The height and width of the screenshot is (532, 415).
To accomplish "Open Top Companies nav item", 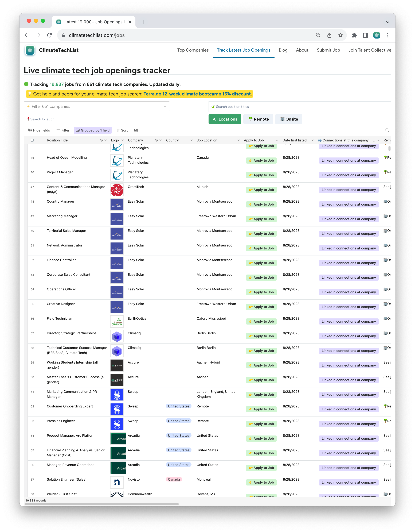I will [193, 50].
